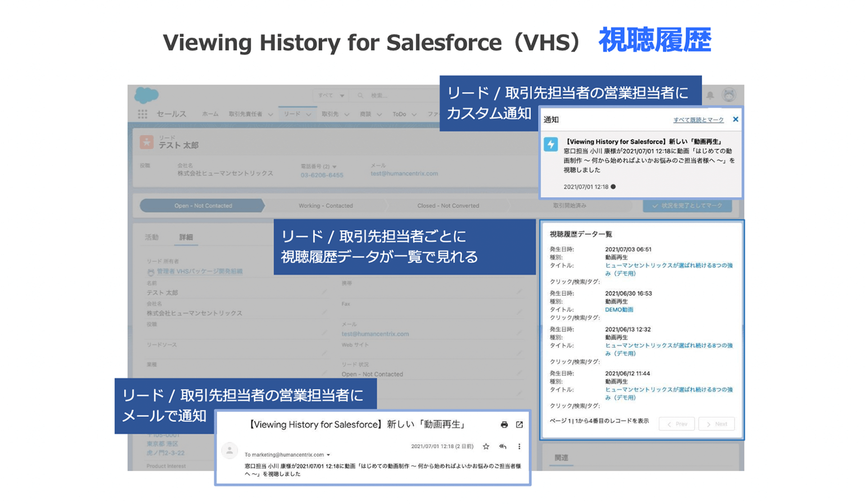
Task: Click phone number 03-6206-6455
Action: 322,175
